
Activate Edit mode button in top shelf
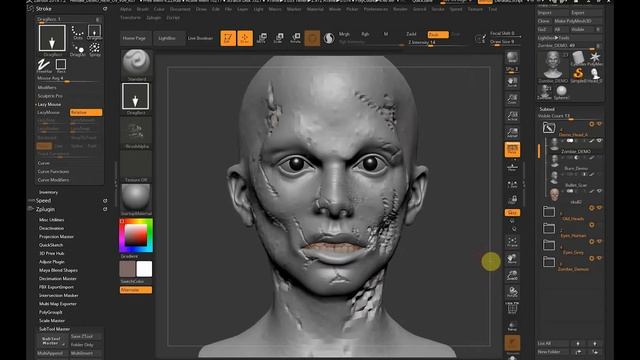(228, 38)
